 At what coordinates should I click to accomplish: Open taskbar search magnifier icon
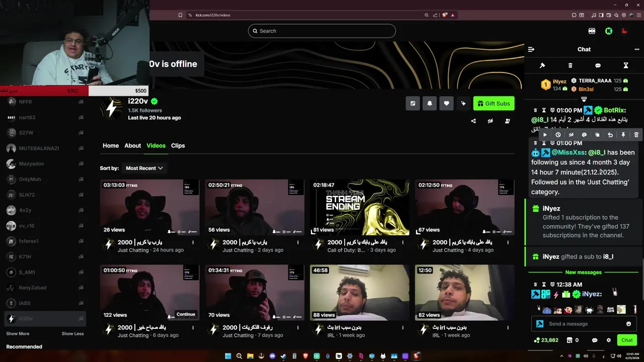coord(239,356)
